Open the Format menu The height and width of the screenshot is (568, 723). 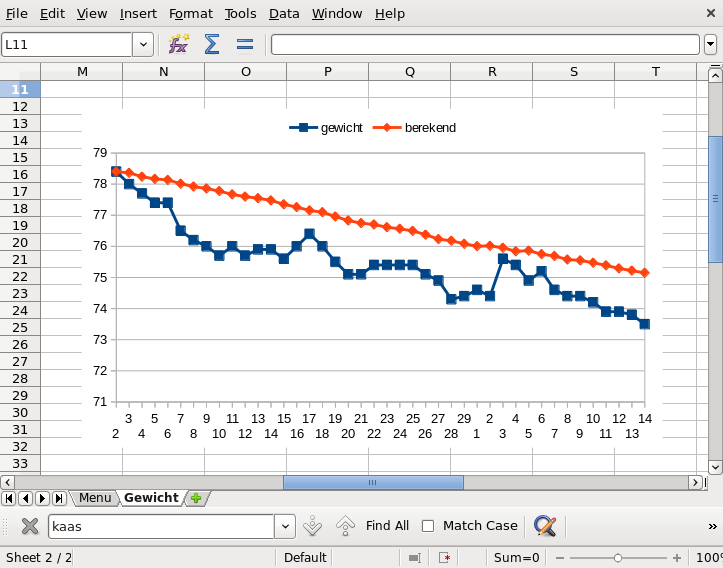[190, 14]
